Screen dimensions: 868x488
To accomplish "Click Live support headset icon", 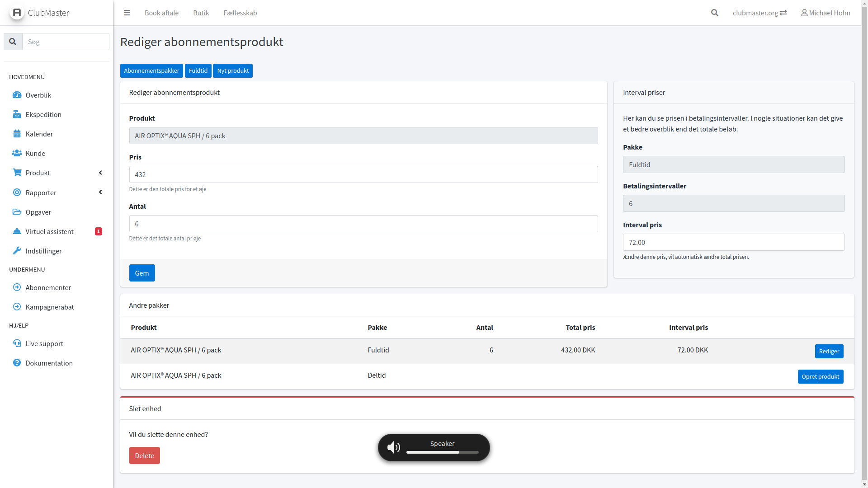I will point(17,343).
